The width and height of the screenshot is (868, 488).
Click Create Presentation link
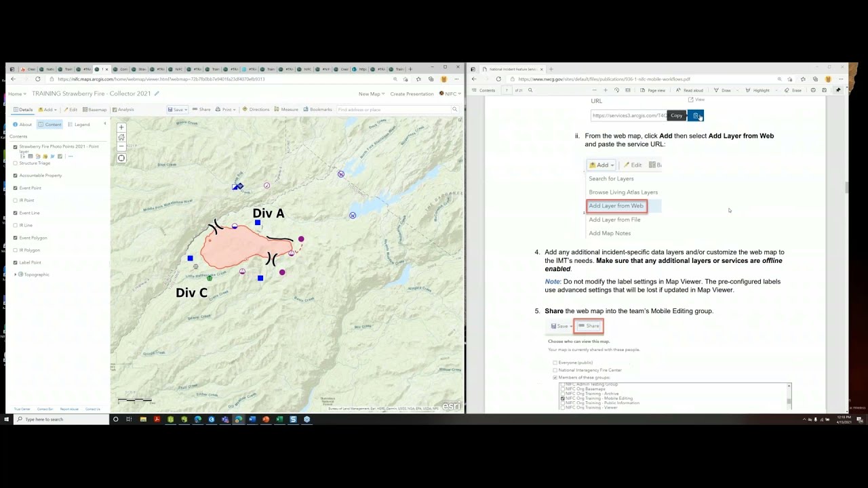[x=412, y=94]
